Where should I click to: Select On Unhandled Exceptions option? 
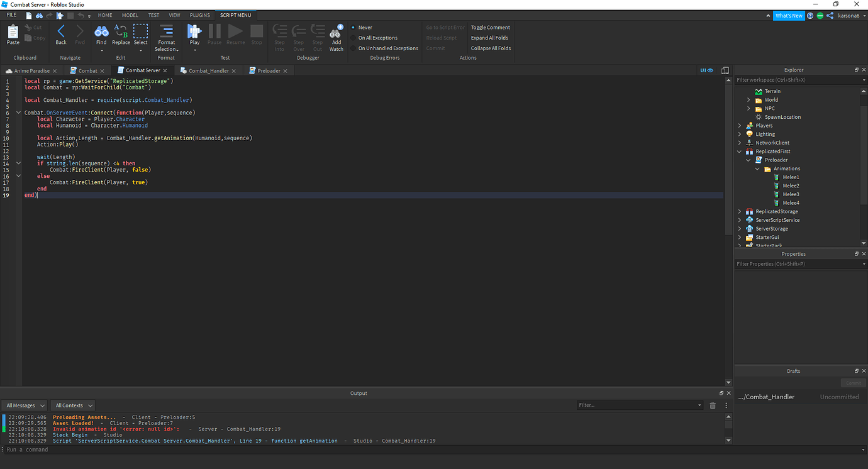(384, 48)
